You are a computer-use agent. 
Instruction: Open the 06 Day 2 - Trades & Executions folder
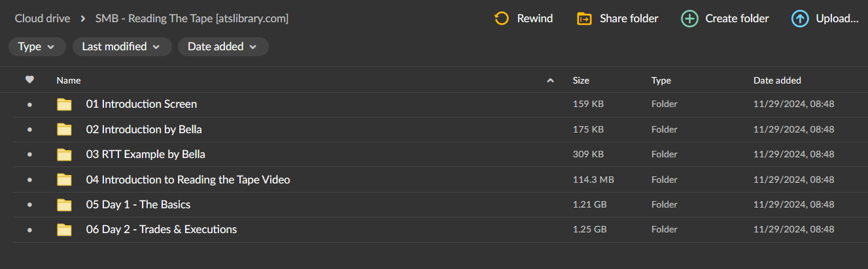pos(162,230)
